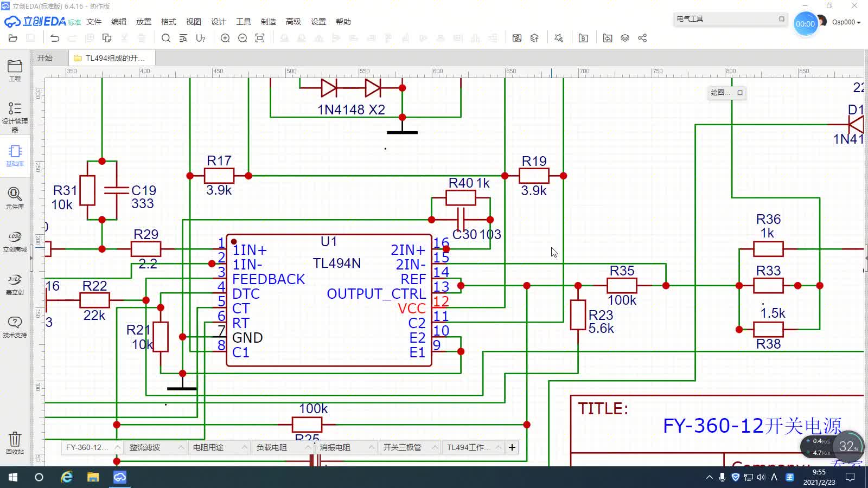868x488 pixels.
Task: Click the update PCB layers-arrow icon
Action: tap(534, 38)
